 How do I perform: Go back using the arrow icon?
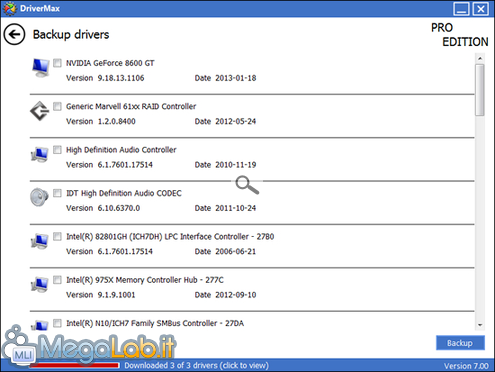click(x=14, y=34)
